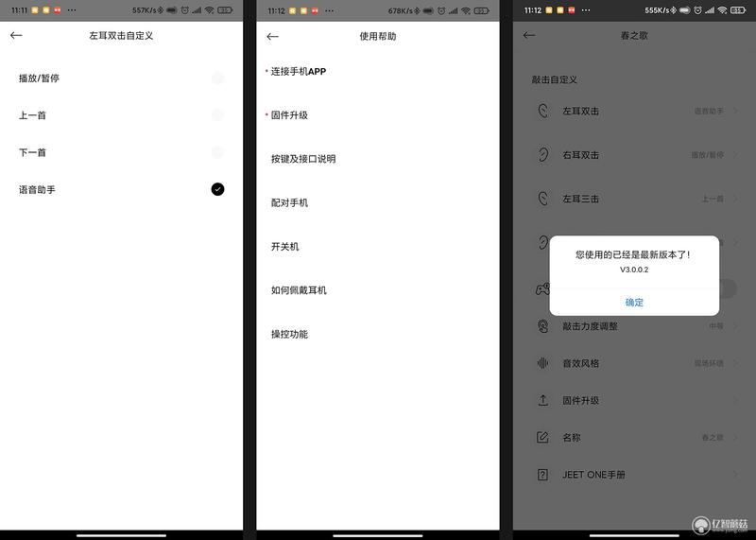Viewport: 756px width, 540px height.
Task: Tap the ear icon beside 右耳双击
Action: pyautogui.click(x=542, y=155)
